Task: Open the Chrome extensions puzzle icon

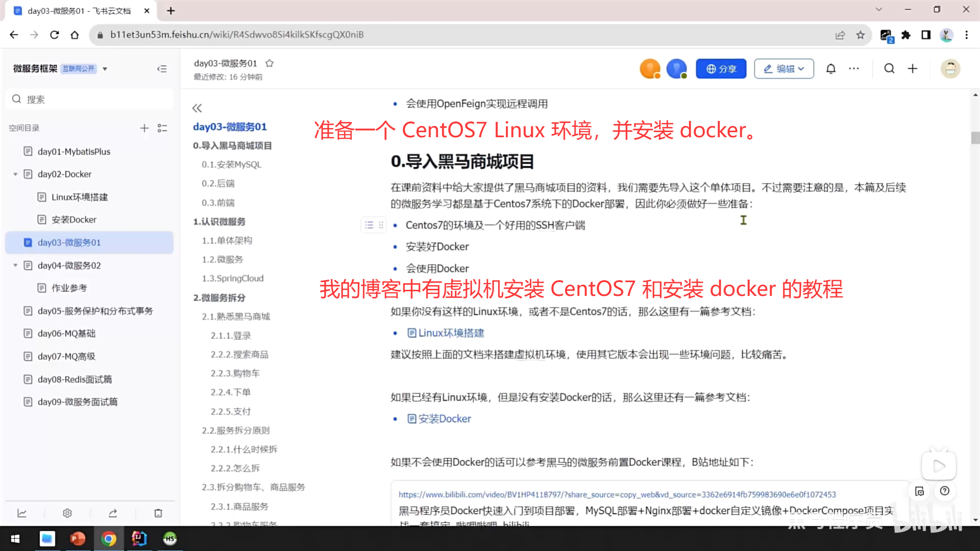Action: 906,35
